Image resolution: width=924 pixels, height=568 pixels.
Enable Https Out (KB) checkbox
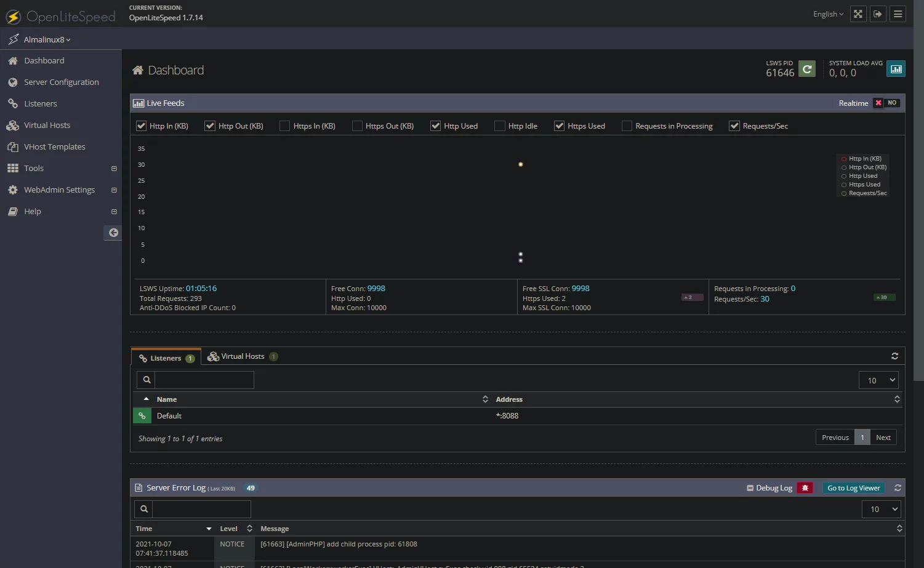(357, 126)
